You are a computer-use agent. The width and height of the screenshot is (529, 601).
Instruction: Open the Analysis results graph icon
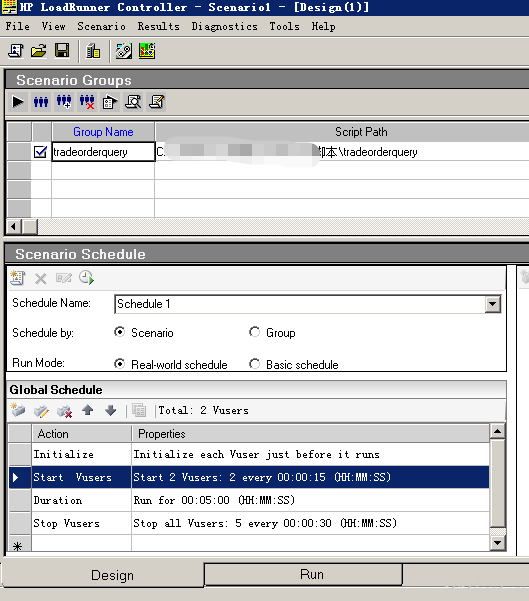coord(147,51)
